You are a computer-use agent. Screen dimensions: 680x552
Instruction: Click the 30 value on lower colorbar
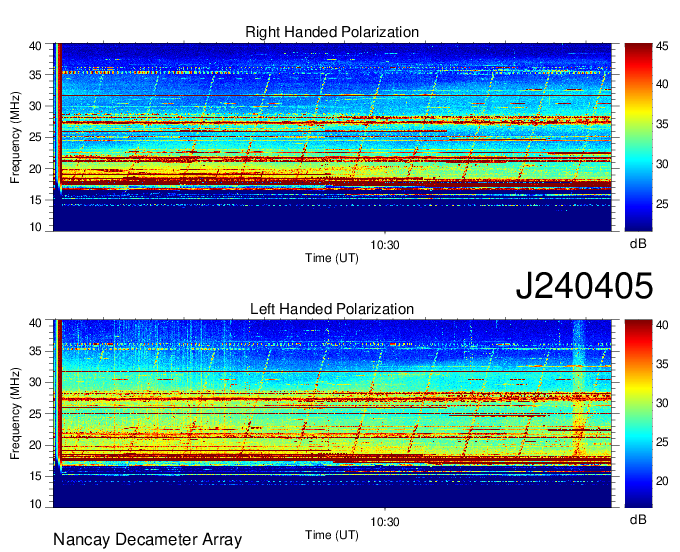[x=662, y=403]
